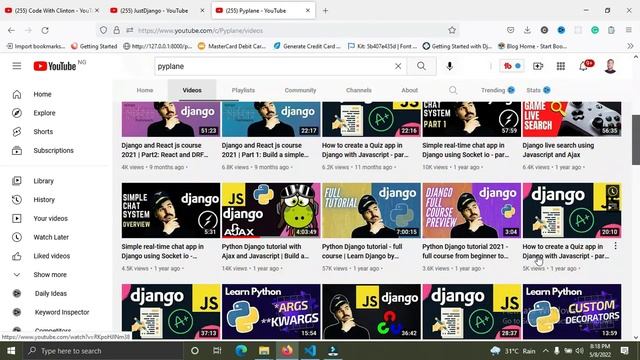
Task: Open the account avatar menu
Action: [x=610, y=66]
